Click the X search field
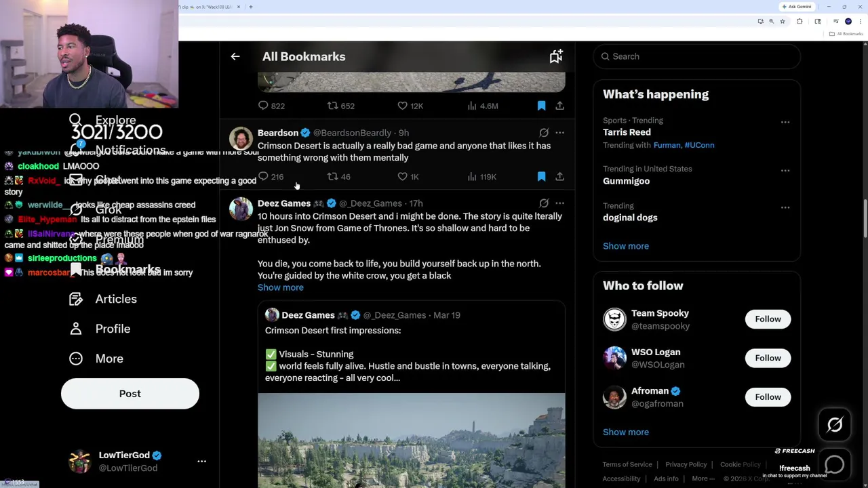 pos(696,56)
